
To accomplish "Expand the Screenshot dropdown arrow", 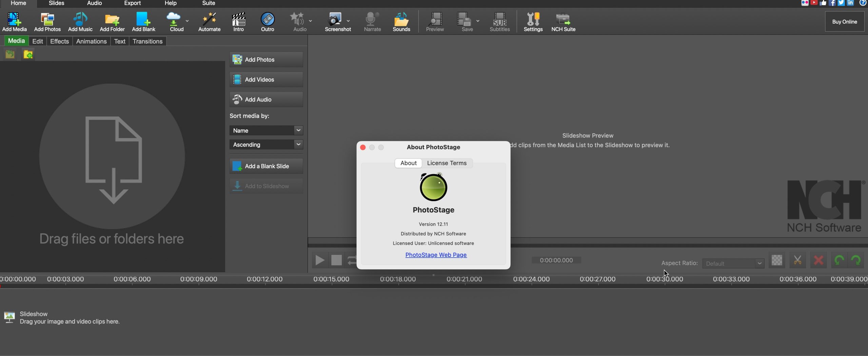I will [x=348, y=21].
